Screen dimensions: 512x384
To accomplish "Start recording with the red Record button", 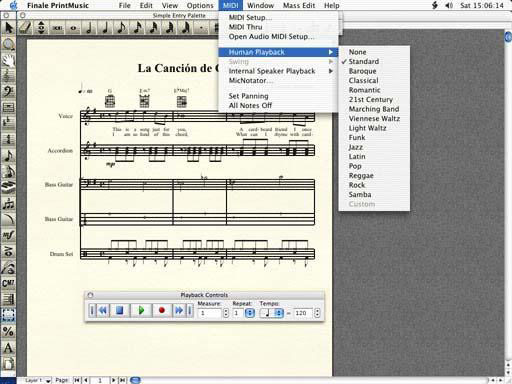I will (162, 310).
